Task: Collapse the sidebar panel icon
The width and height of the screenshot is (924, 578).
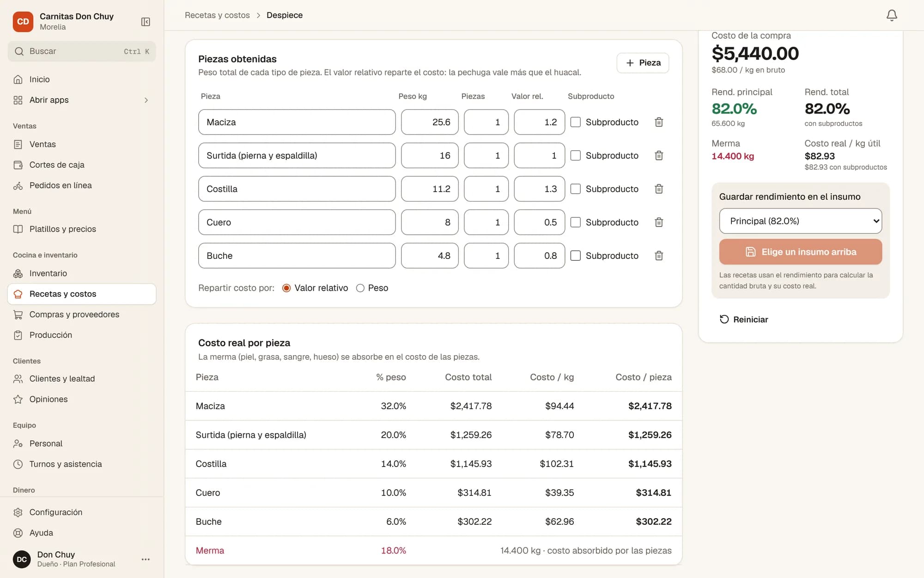Action: [x=146, y=22]
